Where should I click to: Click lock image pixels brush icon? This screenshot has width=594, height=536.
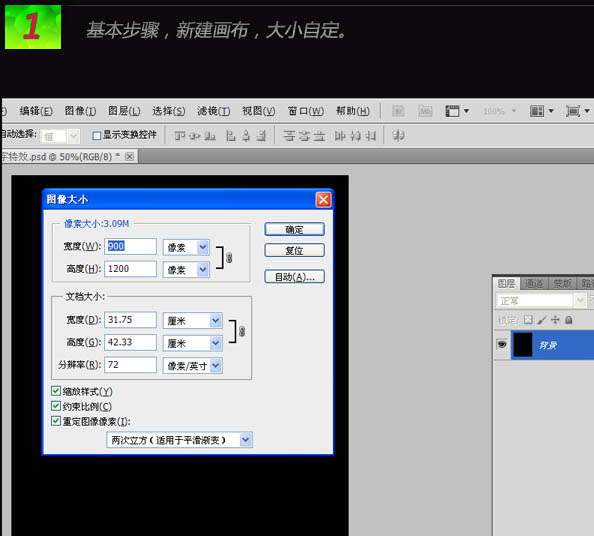coord(542,320)
